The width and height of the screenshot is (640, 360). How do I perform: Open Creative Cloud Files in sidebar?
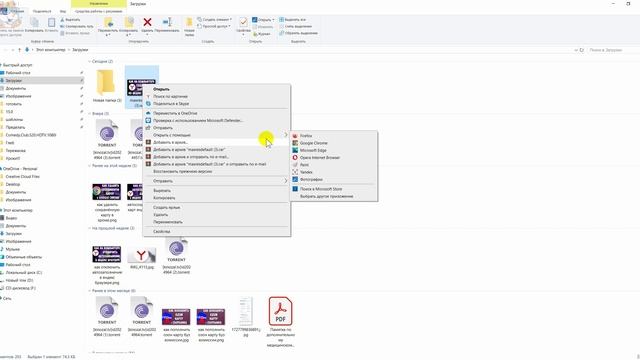(x=22, y=176)
